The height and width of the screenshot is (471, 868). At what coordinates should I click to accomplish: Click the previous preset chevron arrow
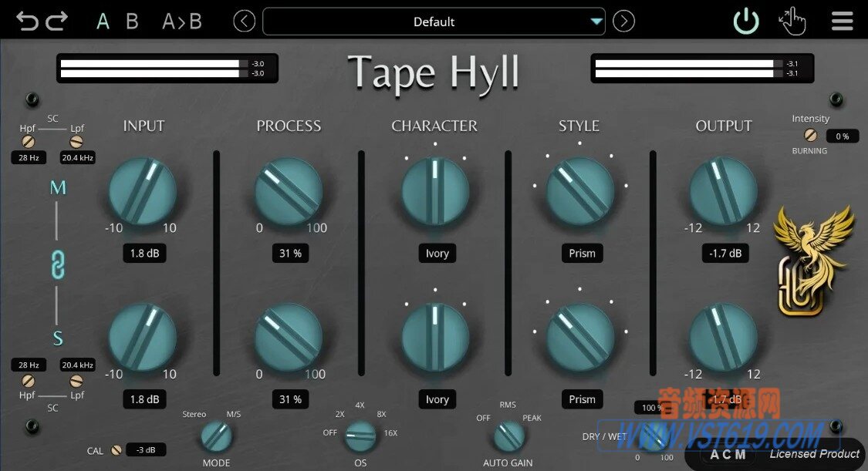click(244, 21)
